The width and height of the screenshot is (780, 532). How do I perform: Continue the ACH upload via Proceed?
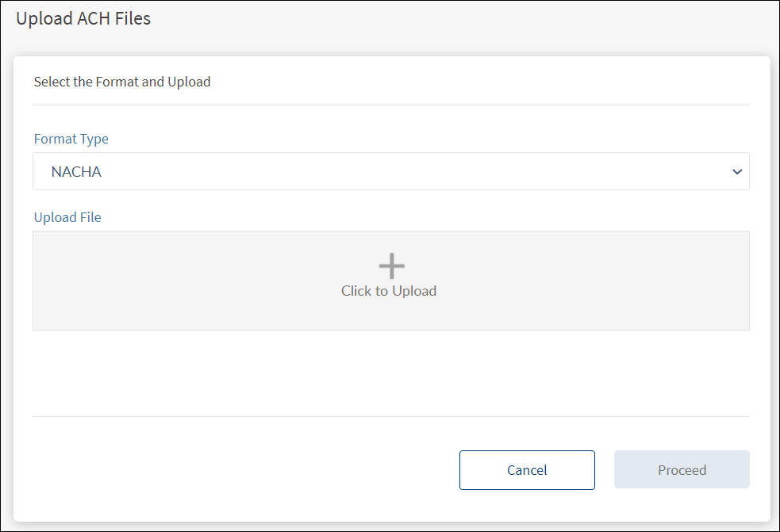(682, 470)
